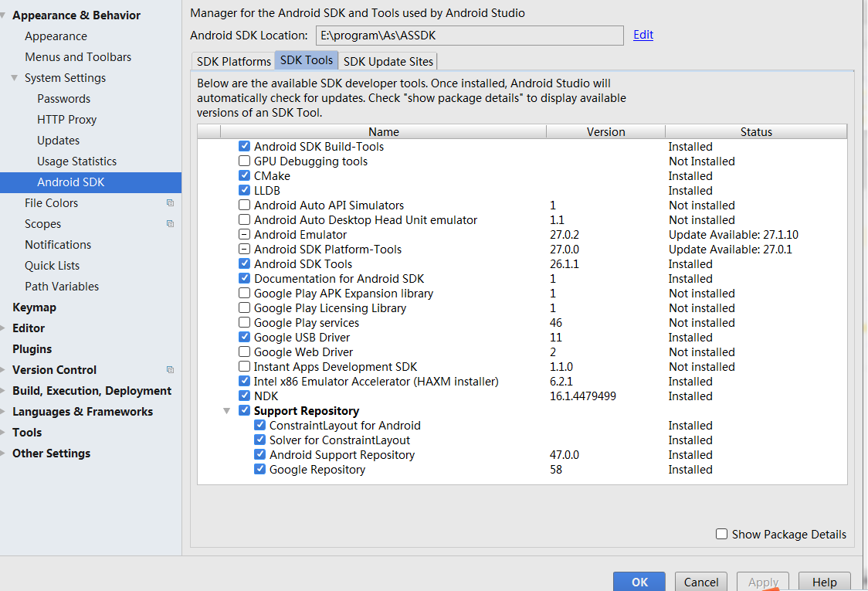Open the SDK Update Sites tab
Viewport: 868px width, 591px height.
point(388,61)
